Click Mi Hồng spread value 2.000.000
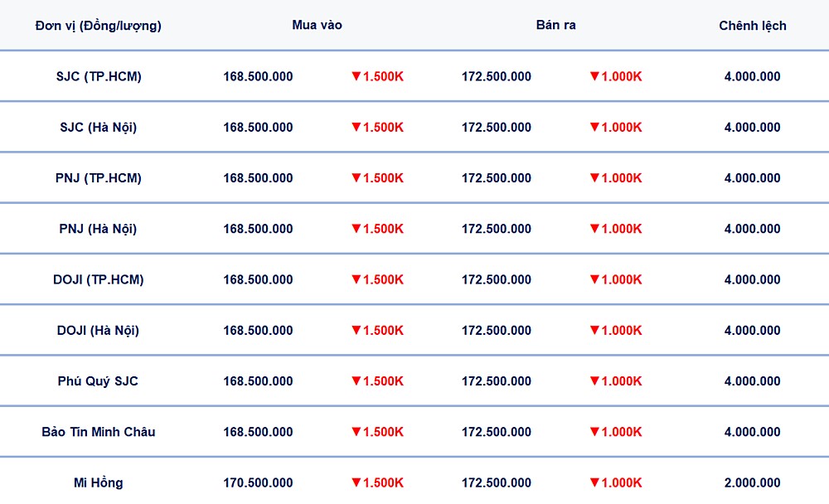 pos(752,482)
